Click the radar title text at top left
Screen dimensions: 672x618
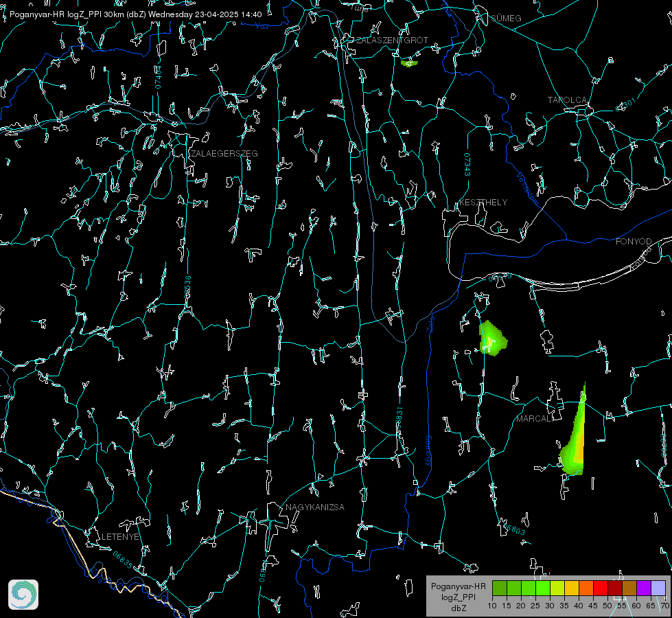(135, 14)
